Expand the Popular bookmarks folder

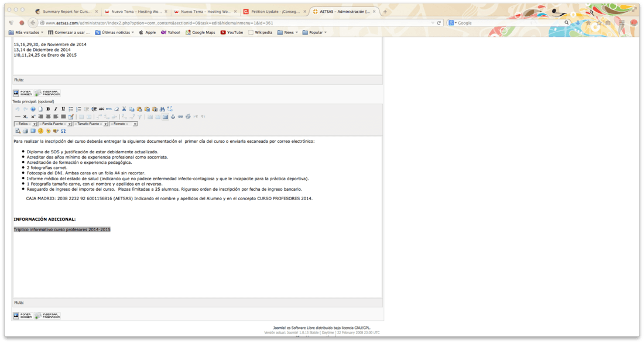click(x=314, y=32)
